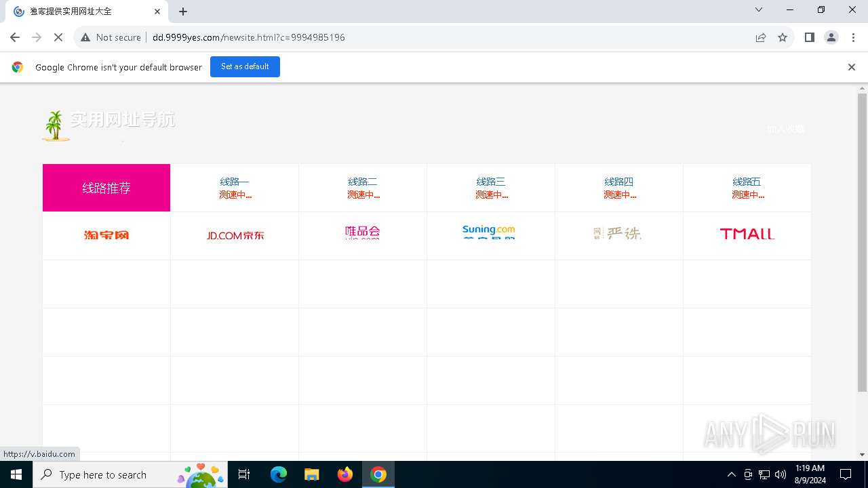Click taskbar search box
This screenshot has height=488, width=868.
pyautogui.click(x=129, y=474)
